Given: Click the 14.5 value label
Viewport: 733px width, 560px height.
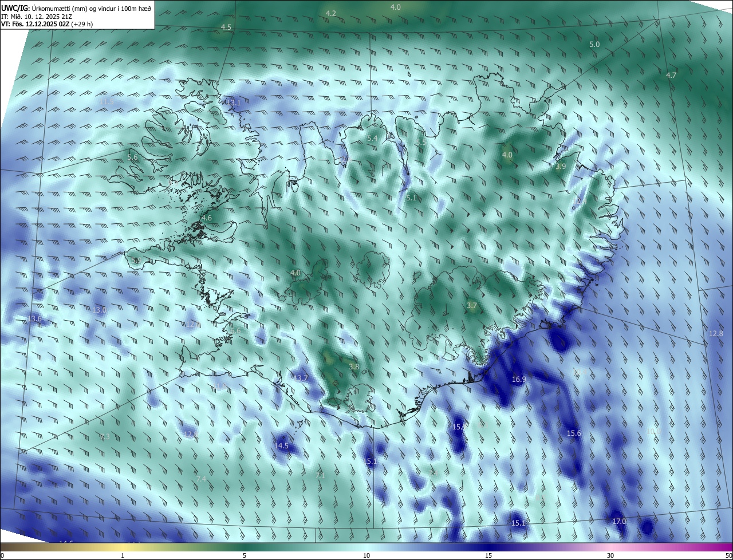Looking at the screenshot, I should pyautogui.click(x=281, y=445).
